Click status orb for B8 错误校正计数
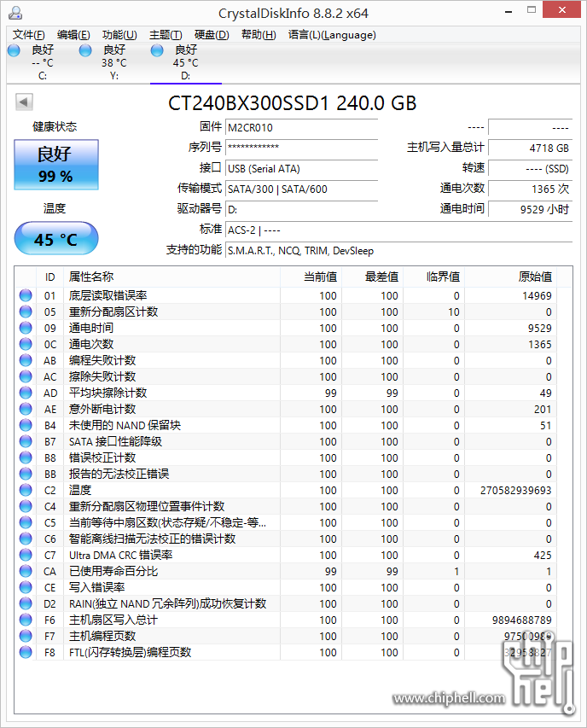Viewport: 587px width, 728px height. click(26, 457)
